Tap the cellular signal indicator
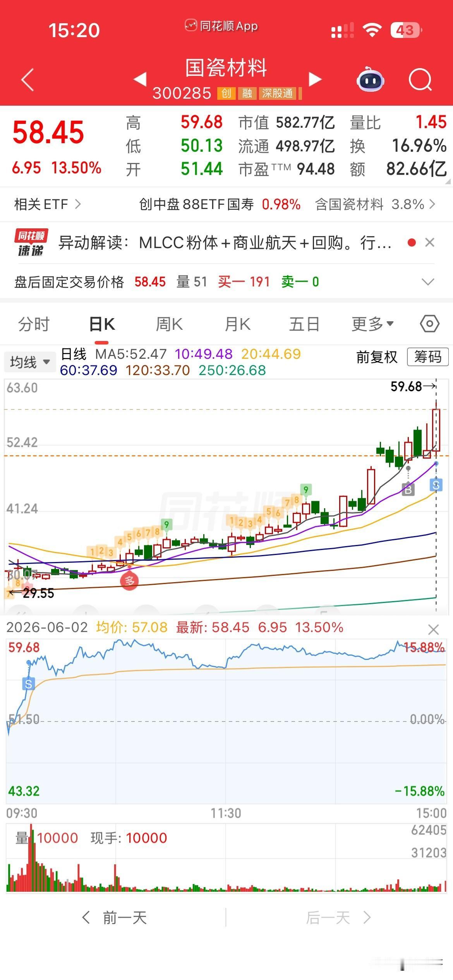The width and height of the screenshot is (453, 980). [343, 30]
